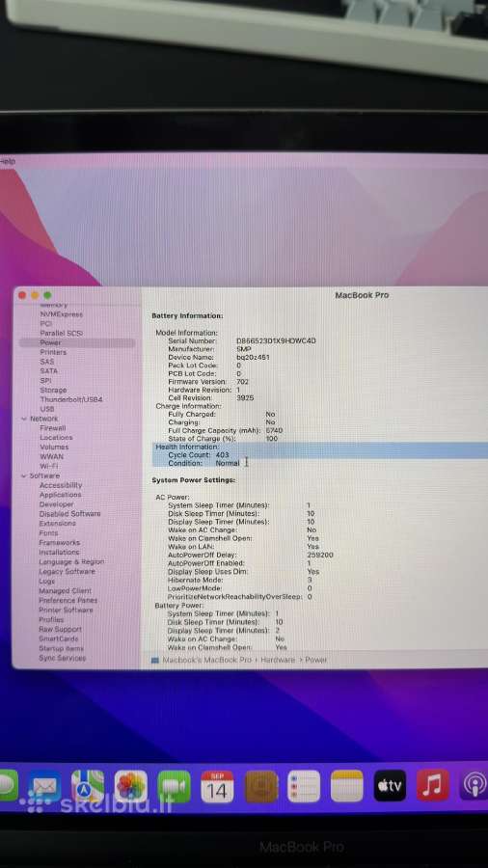Open the Photos app in the Dock
Image resolution: width=488 pixels, height=868 pixels.
tap(131, 785)
